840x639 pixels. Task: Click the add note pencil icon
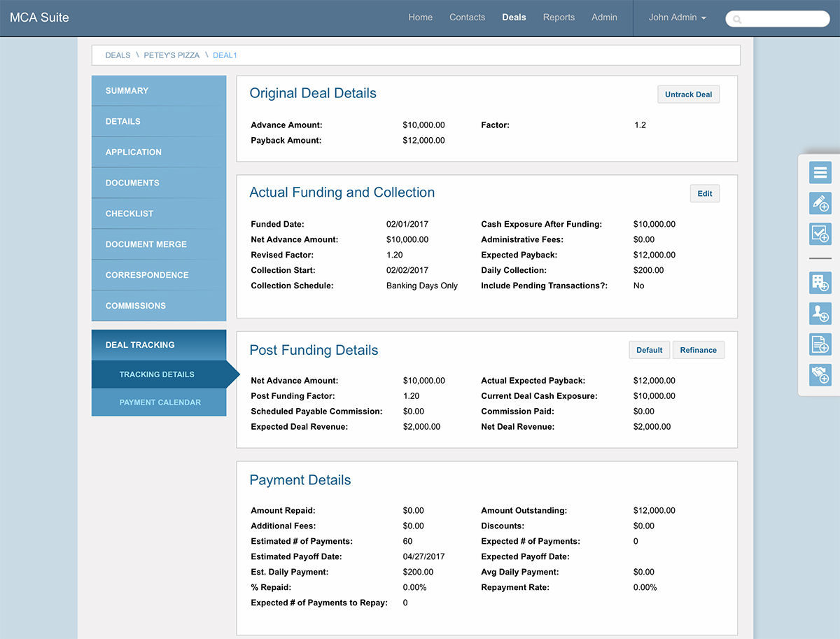tap(820, 203)
